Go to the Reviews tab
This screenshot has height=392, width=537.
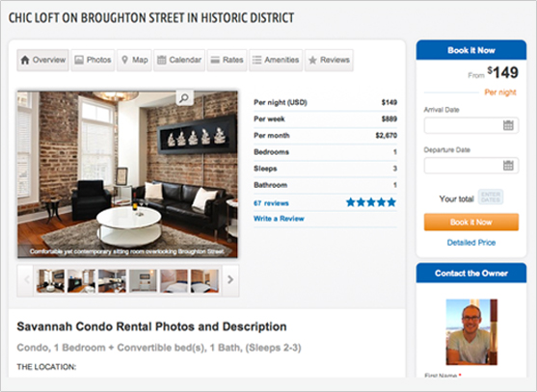(x=329, y=61)
